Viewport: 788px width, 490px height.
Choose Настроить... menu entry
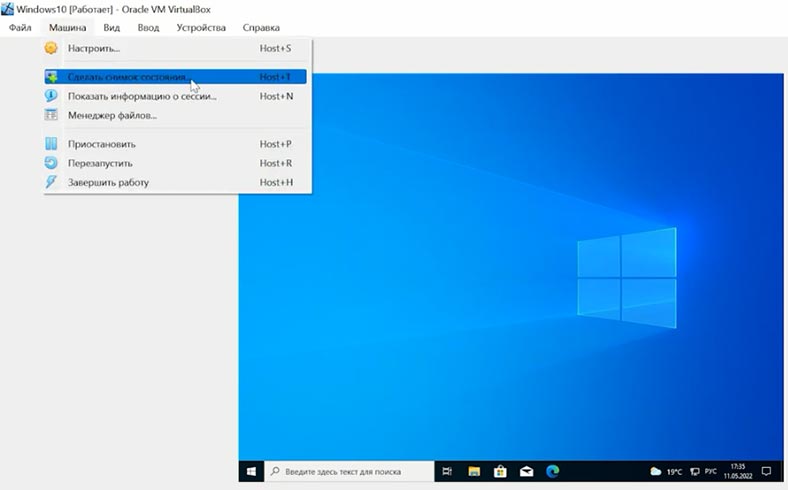(x=175, y=48)
